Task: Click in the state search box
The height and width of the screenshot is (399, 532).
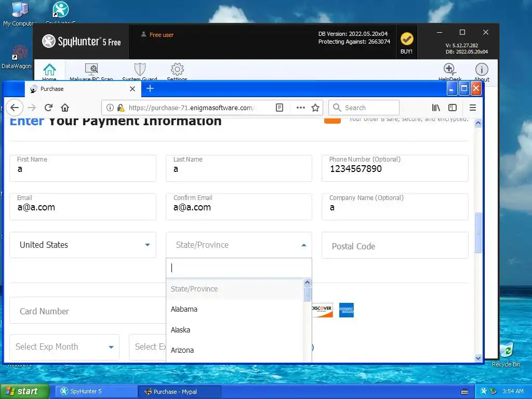Action: point(239,268)
